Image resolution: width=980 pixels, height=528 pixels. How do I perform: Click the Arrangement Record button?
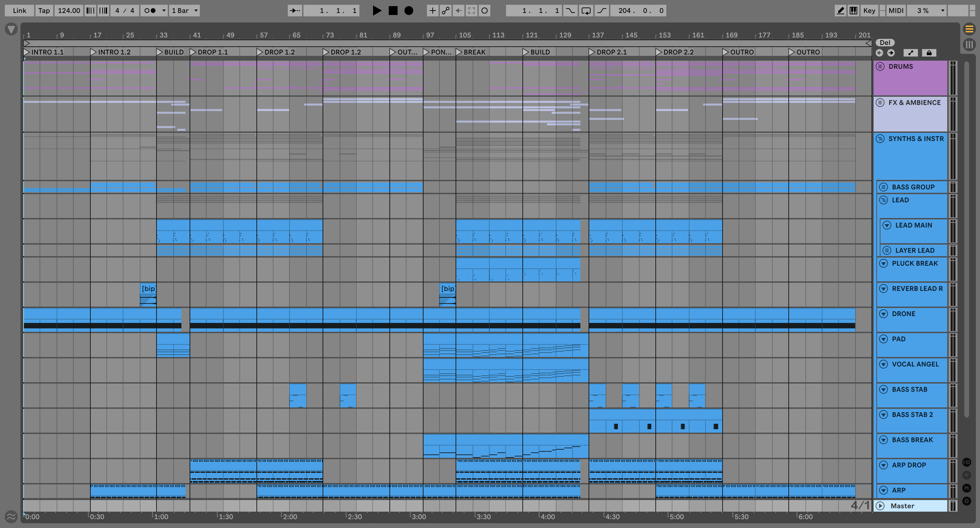pyautogui.click(x=409, y=11)
